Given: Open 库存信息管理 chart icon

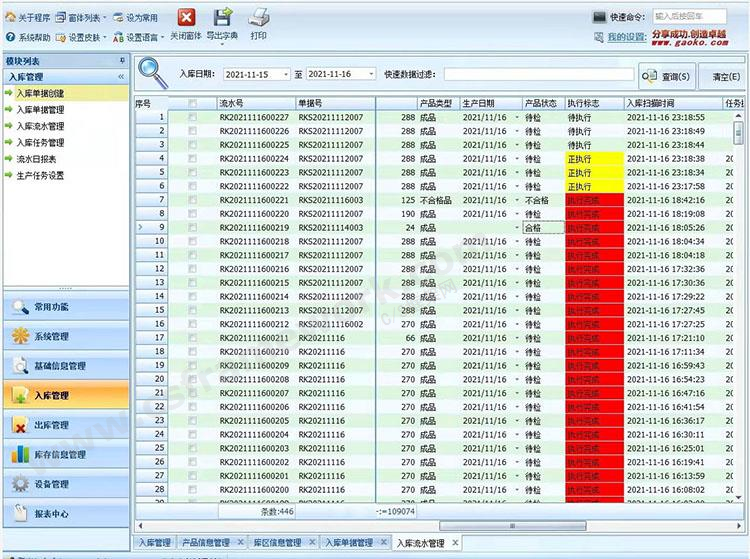Looking at the screenshot, I should [20, 454].
